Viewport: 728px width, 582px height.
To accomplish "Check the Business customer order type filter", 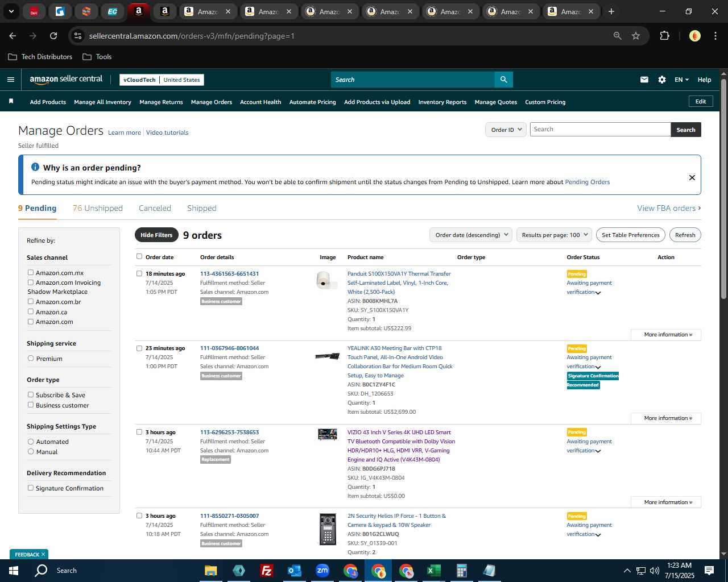I will tap(31, 405).
